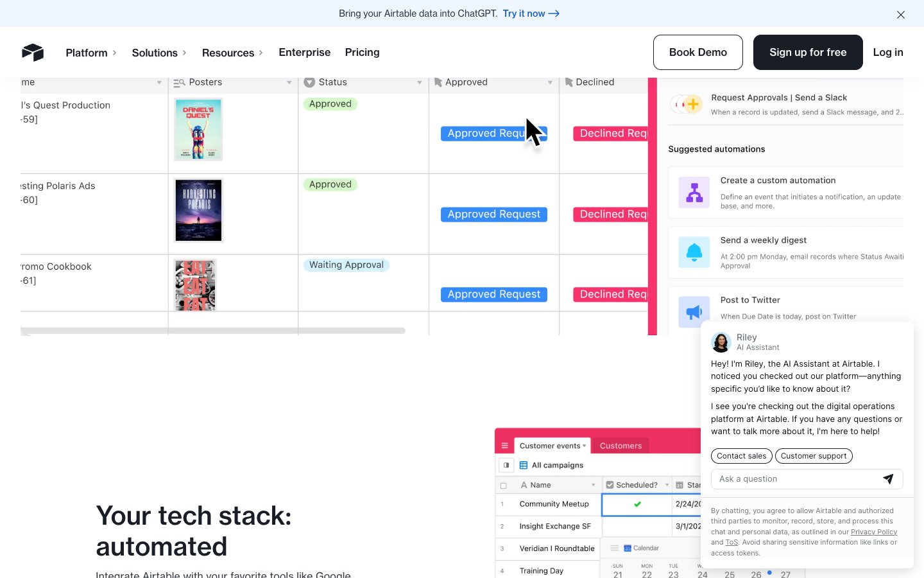Open the Status column dropdown arrow
Screen dimensions: 924x578
pos(420,83)
